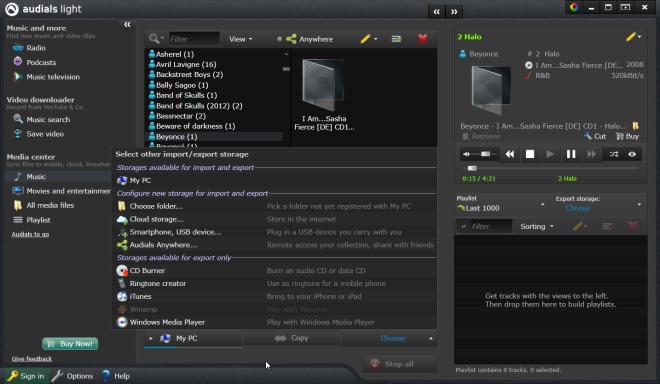Image resolution: width=660 pixels, height=384 pixels.
Task: Click Choose in the bottom storage bar
Action: [x=392, y=338]
